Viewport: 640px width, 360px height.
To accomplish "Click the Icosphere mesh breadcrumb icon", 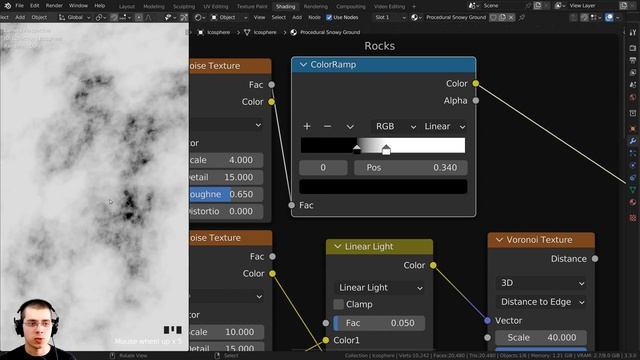I will pos(247,32).
